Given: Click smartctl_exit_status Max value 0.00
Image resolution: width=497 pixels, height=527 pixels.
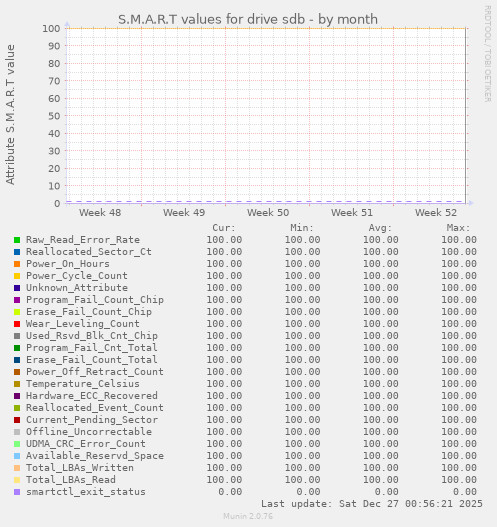Looking at the screenshot, I should [x=465, y=492].
